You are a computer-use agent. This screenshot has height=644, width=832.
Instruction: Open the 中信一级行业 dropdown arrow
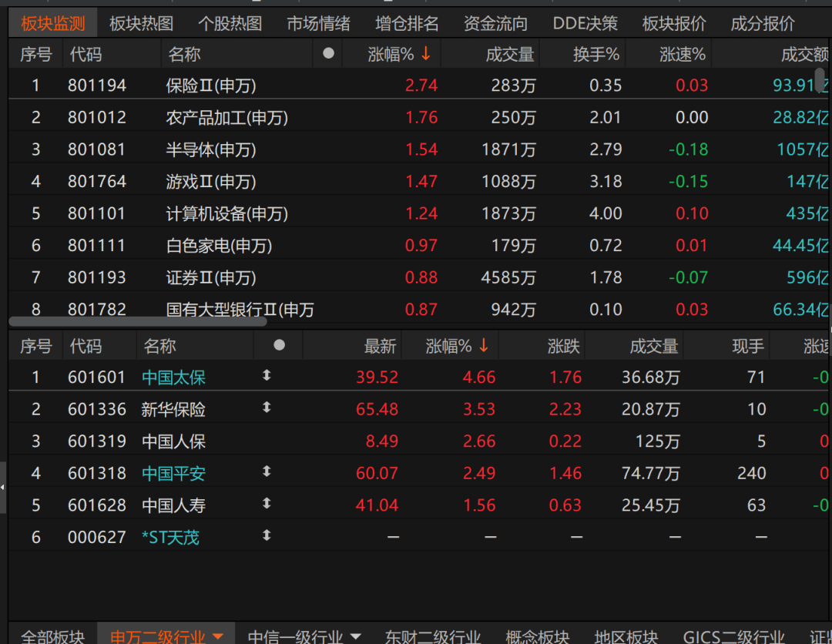(355, 636)
